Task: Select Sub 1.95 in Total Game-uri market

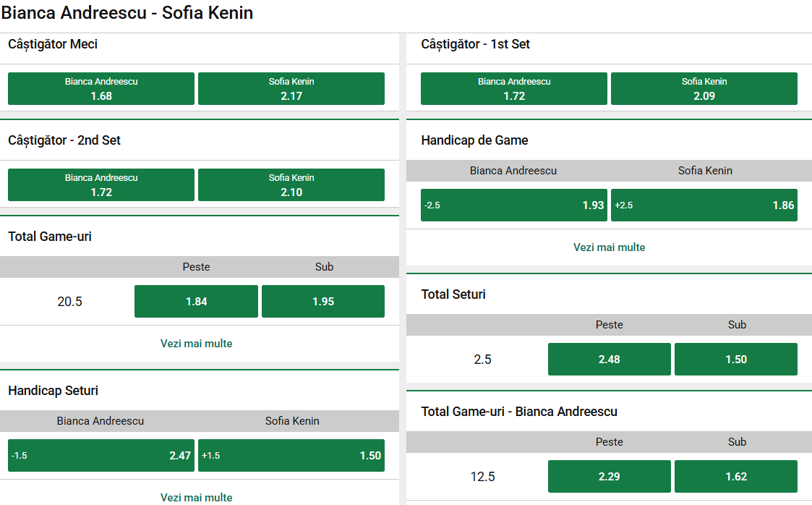Action: 322,301
